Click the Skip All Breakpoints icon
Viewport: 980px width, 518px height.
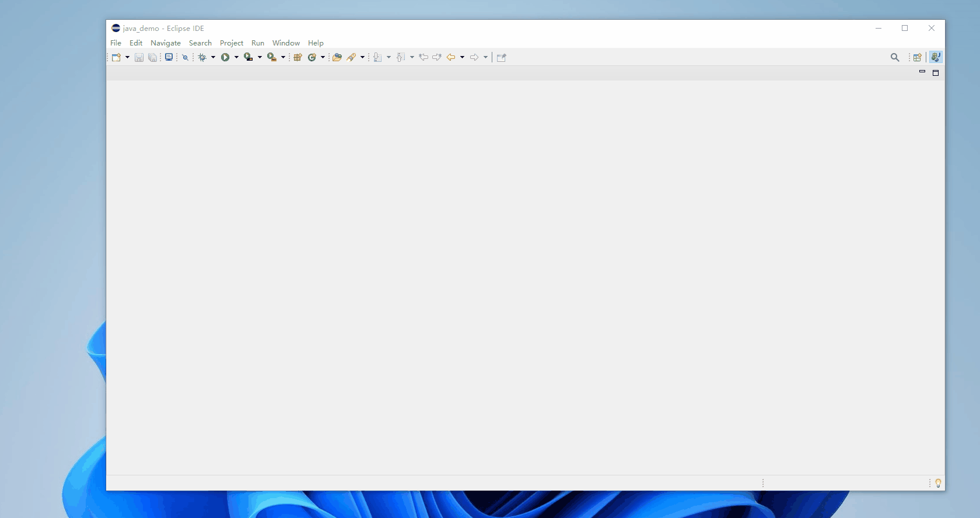tap(185, 57)
